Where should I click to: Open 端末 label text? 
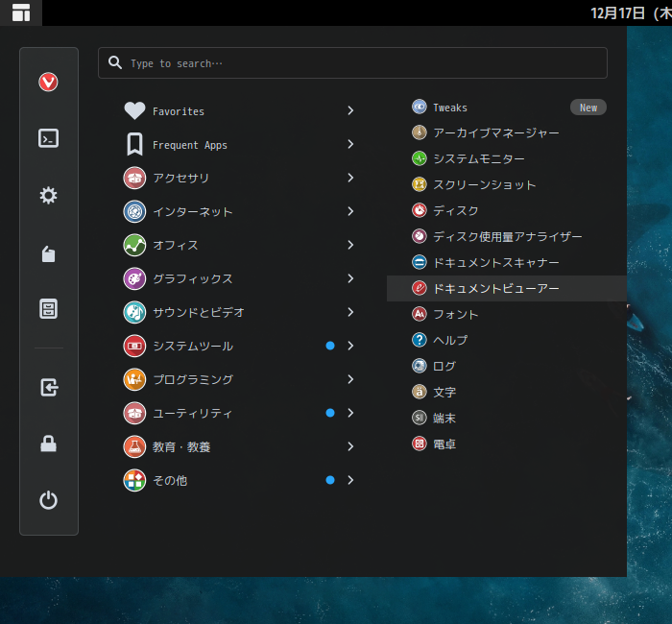[x=444, y=419]
